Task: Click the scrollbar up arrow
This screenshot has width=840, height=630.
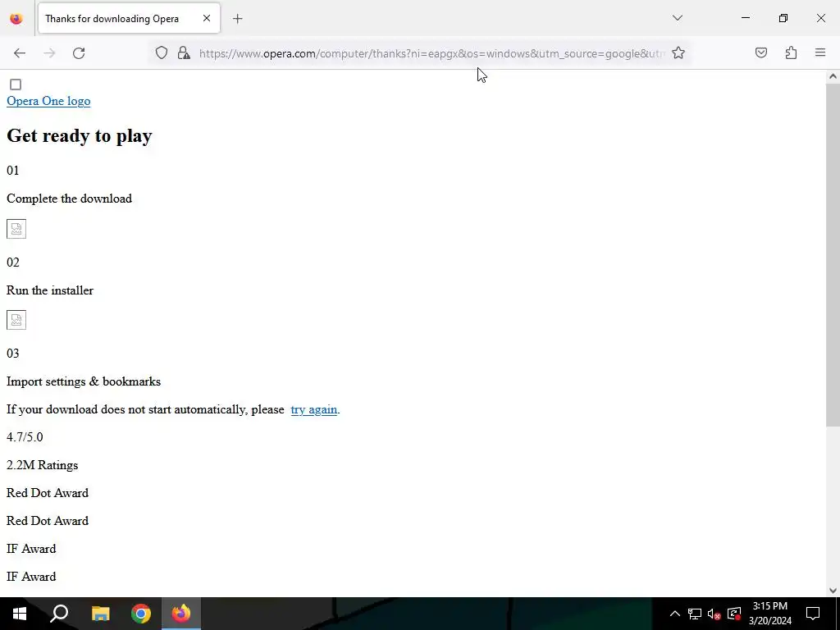Action: [833, 76]
